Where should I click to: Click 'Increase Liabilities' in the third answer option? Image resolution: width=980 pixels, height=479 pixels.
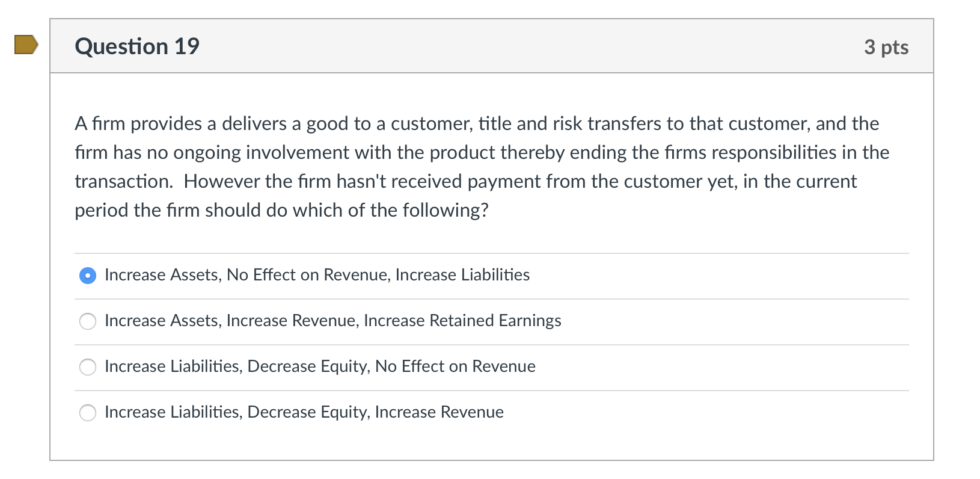click(173, 366)
